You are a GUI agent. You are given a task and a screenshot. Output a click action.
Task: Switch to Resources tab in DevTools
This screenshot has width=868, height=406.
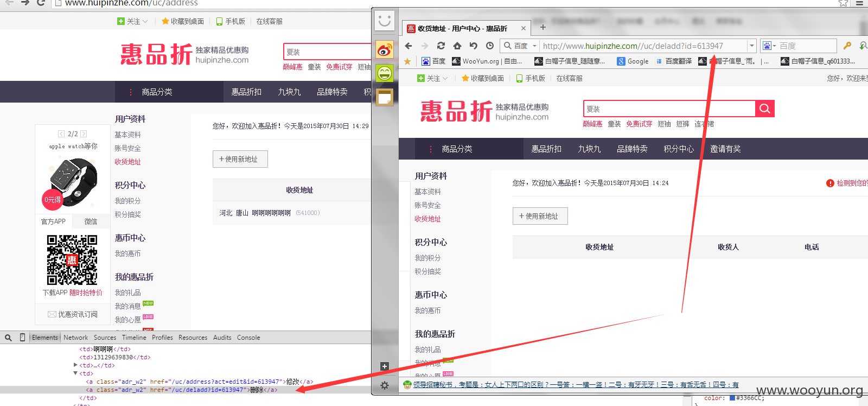pyautogui.click(x=193, y=338)
